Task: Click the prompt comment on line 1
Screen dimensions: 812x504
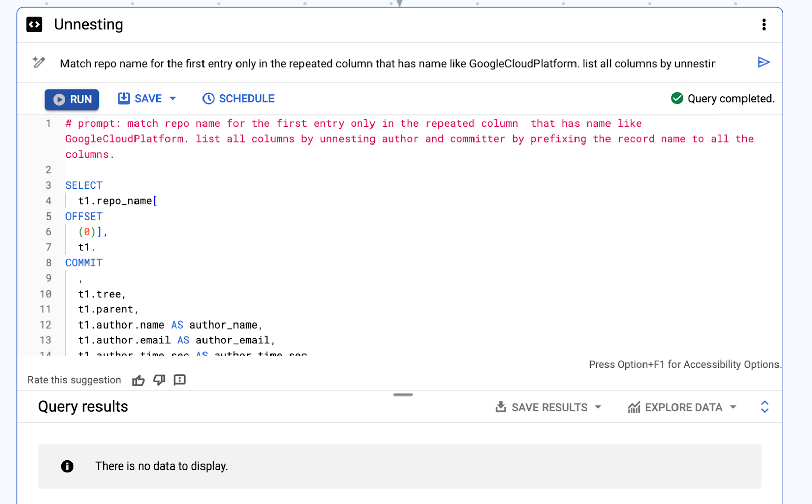Action: click(x=410, y=139)
